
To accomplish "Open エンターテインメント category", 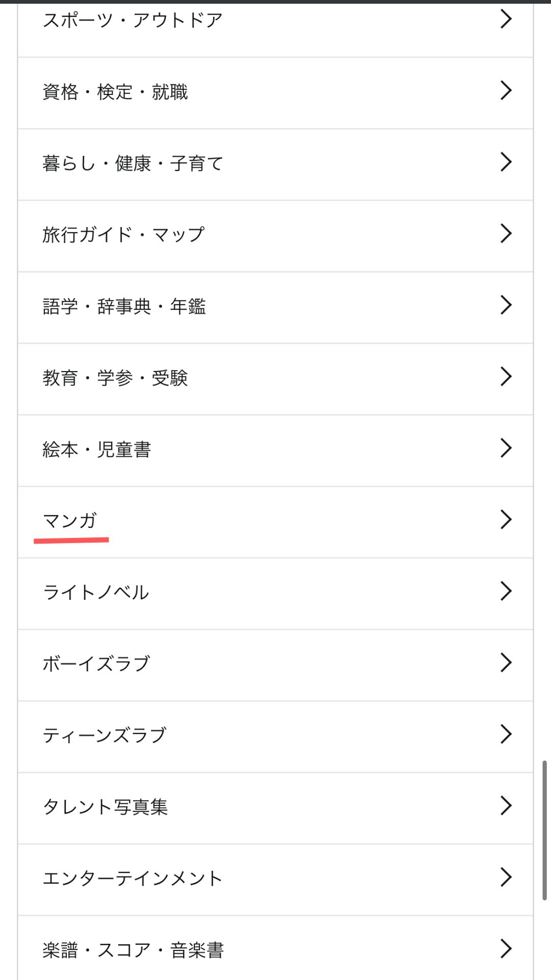I will click(x=275, y=879).
